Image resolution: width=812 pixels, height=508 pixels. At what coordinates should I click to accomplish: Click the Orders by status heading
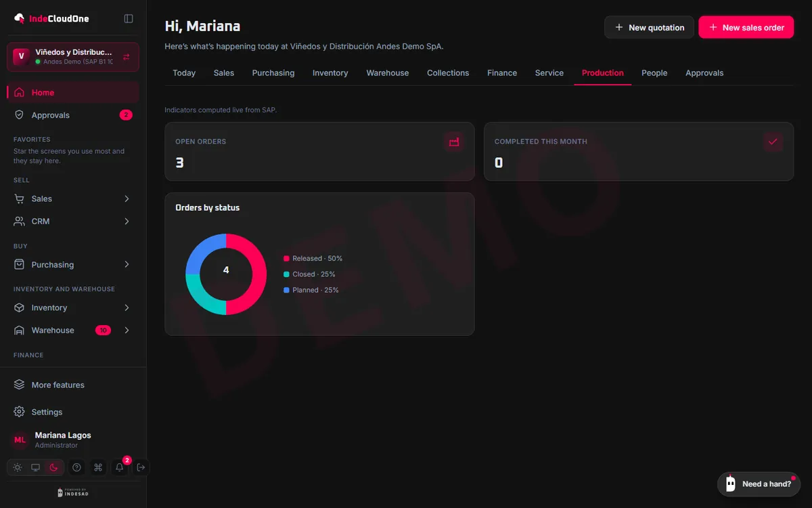(208, 208)
